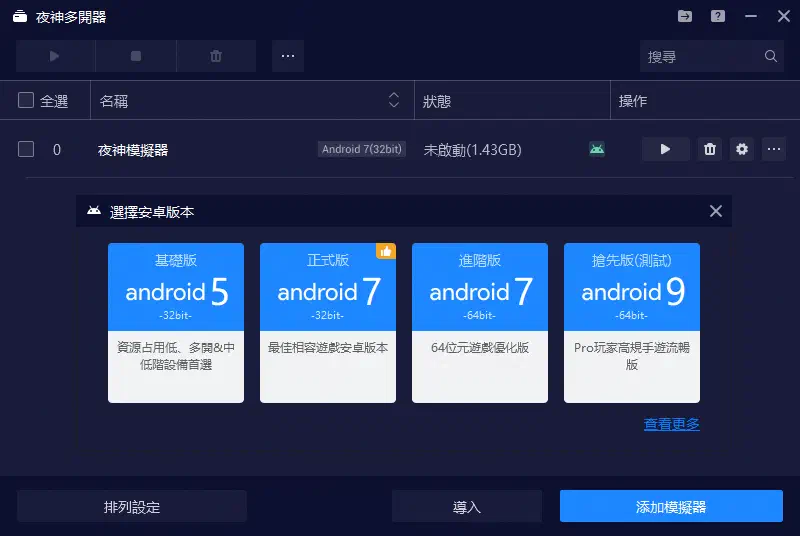
Task: Click the 添加模擬器 button
Action: 671,506
